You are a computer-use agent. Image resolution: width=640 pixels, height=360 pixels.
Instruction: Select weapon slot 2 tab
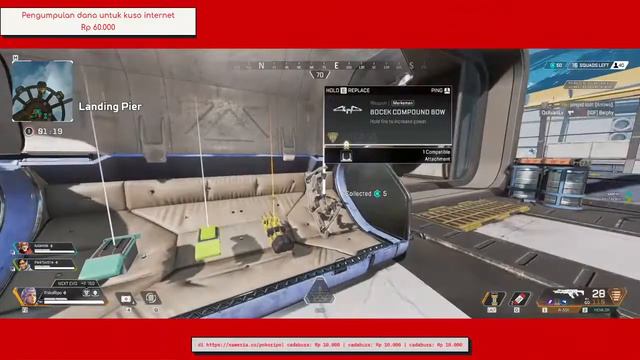coord(599,310)
